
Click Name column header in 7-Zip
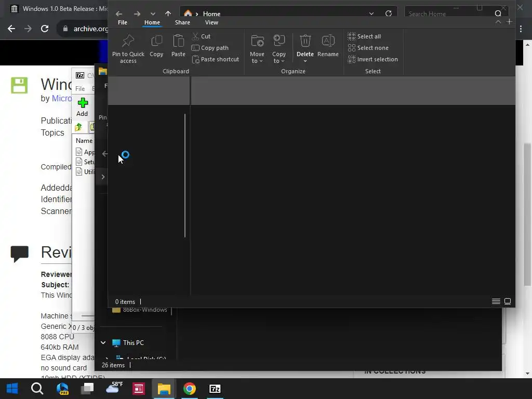pyautogui.click(x=84, y=140)
